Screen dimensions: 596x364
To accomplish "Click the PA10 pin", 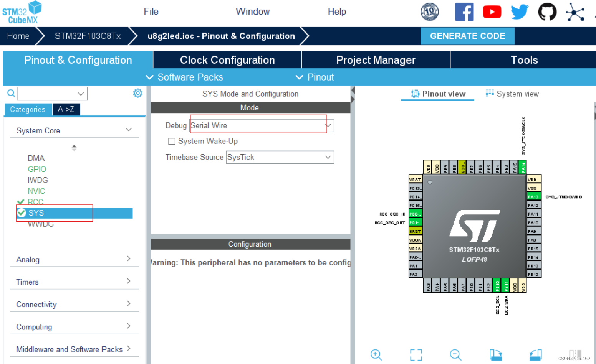I will [534, 223].
